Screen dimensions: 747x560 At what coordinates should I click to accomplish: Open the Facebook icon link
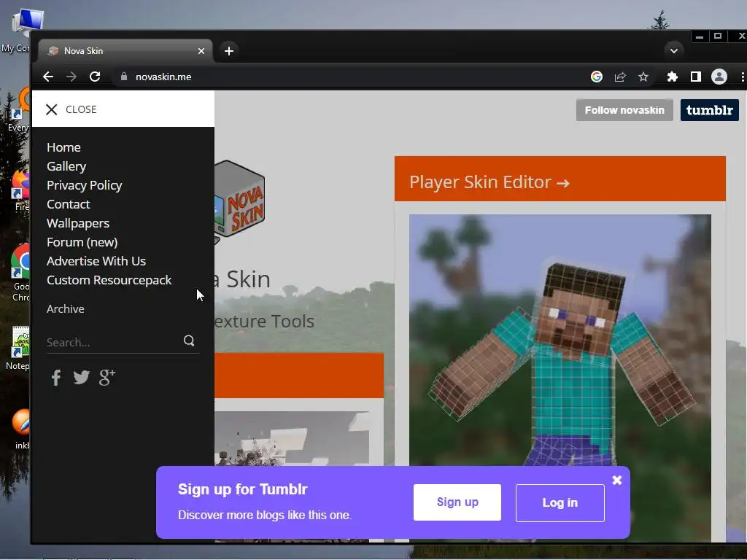(56, 378)
